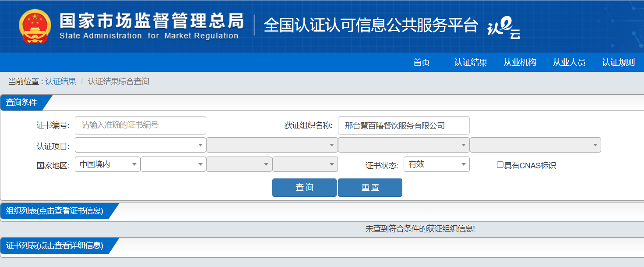Open the first 认证项目 dropdown
This screenshot has height=267, width=644.
(141, 145)
